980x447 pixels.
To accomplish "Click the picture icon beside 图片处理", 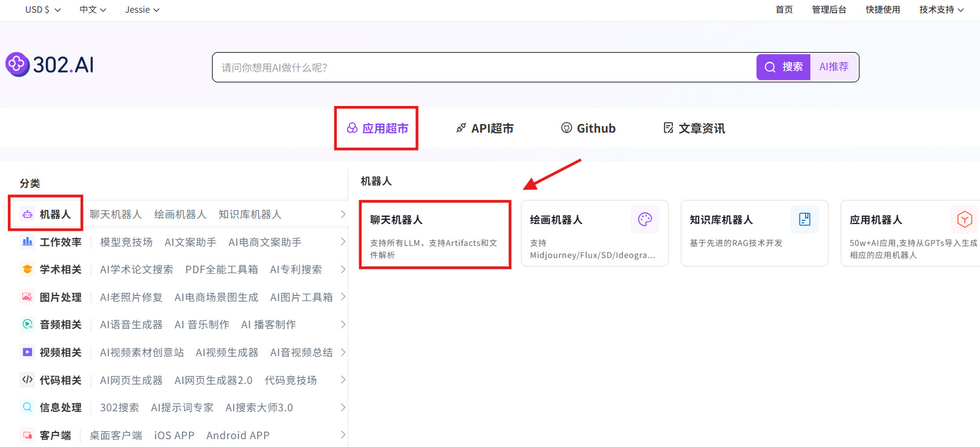I will (x=27, y=297).
